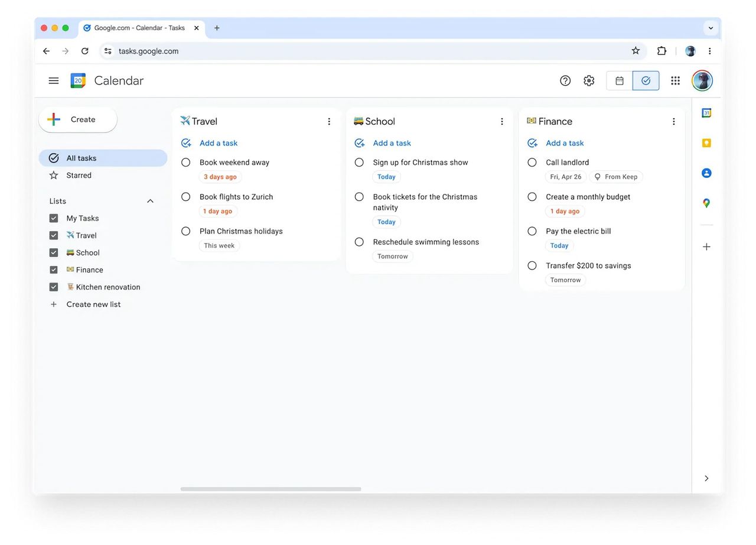This screenshot has height=545, width=756.
Task: Open Calendar settings gear
Action: pos(588,80)
